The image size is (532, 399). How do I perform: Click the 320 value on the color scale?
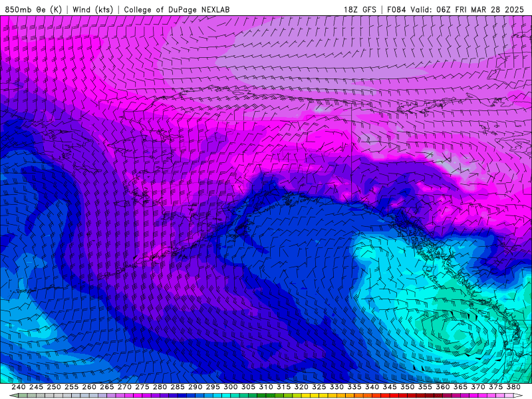pos(301,387)
